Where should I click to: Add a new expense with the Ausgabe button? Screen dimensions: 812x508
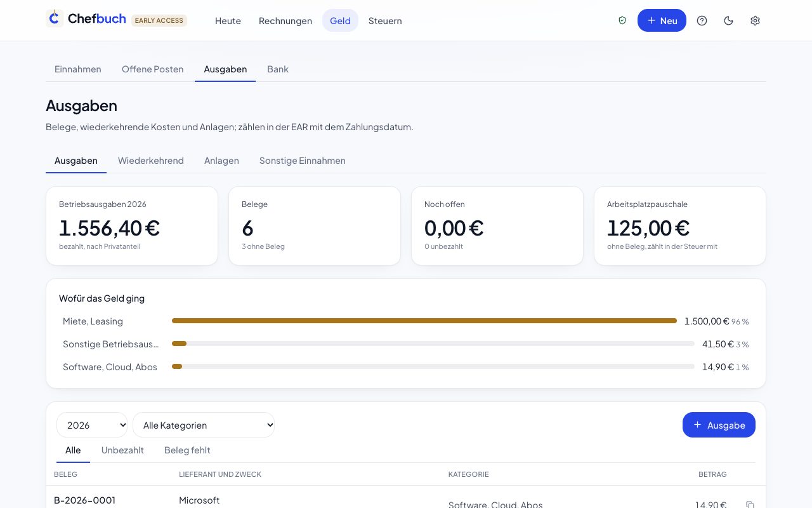[x=719, y=425]
